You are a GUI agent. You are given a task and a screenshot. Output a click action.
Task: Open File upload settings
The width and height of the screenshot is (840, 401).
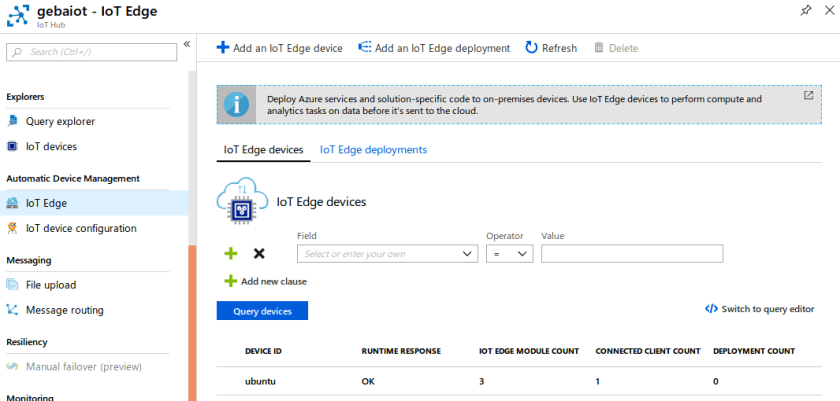pos(50,285)
